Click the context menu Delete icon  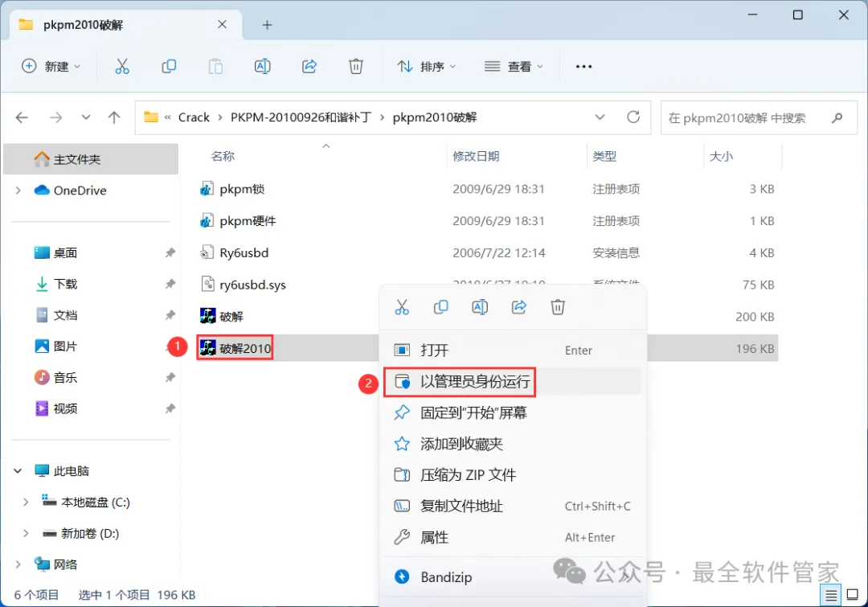point(558,307)
